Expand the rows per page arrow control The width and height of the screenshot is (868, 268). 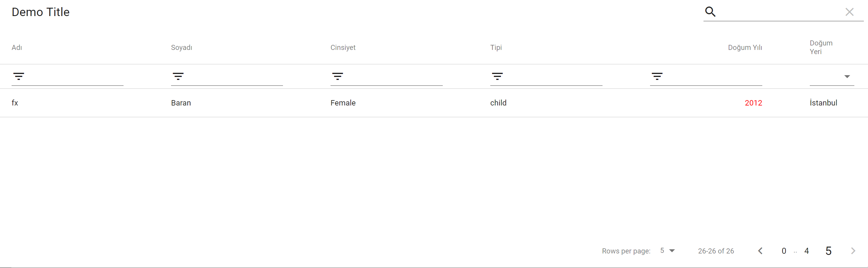tap(673, 250)
